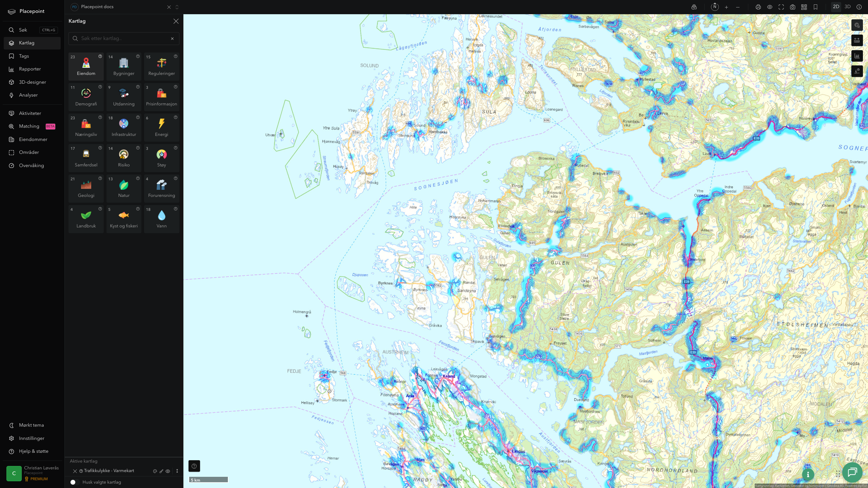
Task: Activate the click-select map tool
Action: click(857, 25)
